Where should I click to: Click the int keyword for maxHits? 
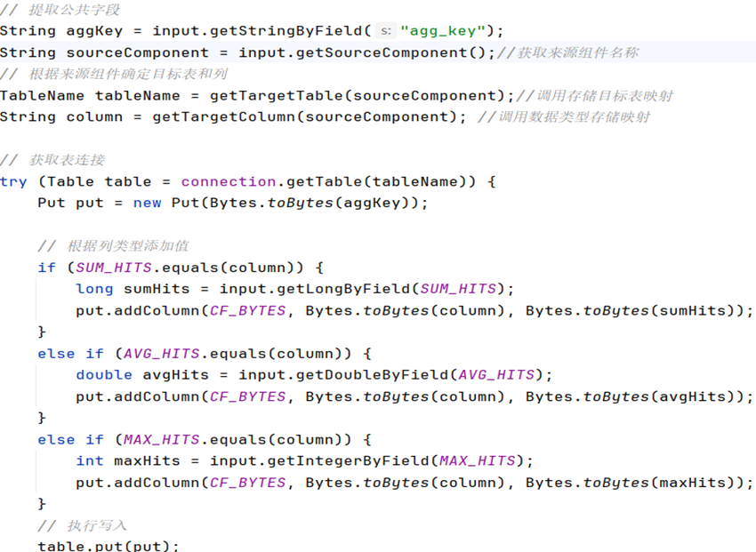click(90, 461)
